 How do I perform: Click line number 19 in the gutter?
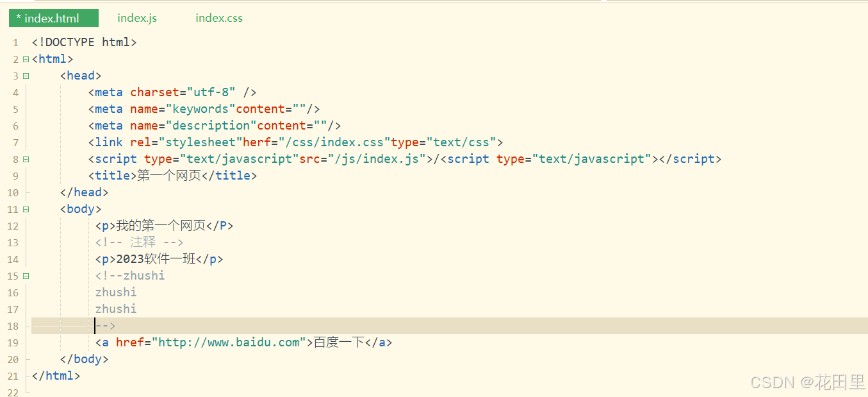[x=13, y=343]
